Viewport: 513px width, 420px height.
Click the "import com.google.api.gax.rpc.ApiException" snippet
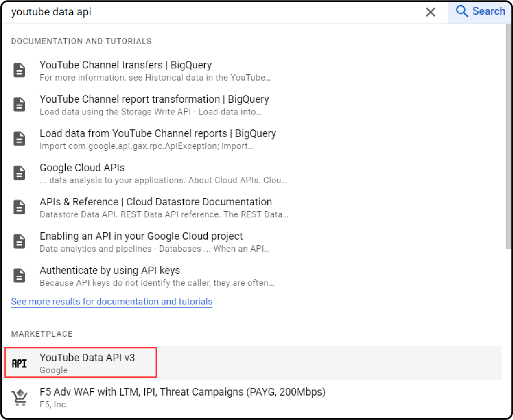[x=146, y=146]
